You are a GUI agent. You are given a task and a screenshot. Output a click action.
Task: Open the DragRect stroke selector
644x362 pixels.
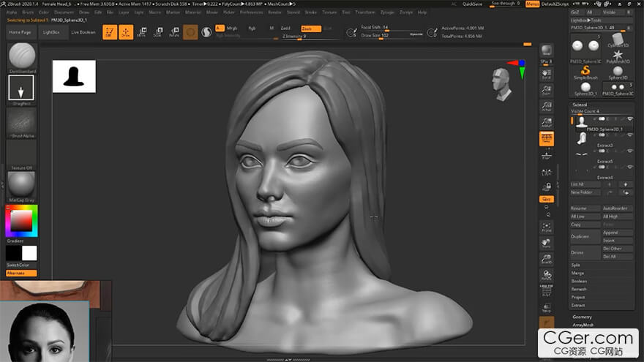click(x=21, y=88)
